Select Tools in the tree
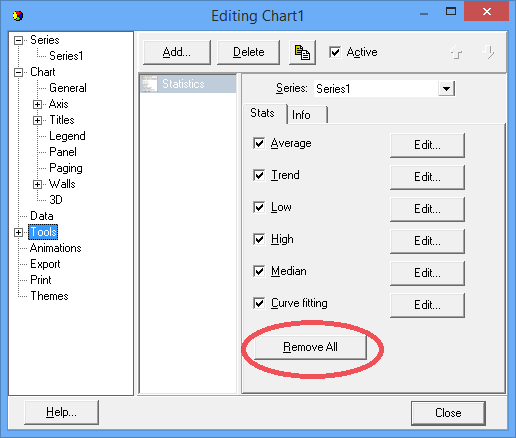 (43, 232)
